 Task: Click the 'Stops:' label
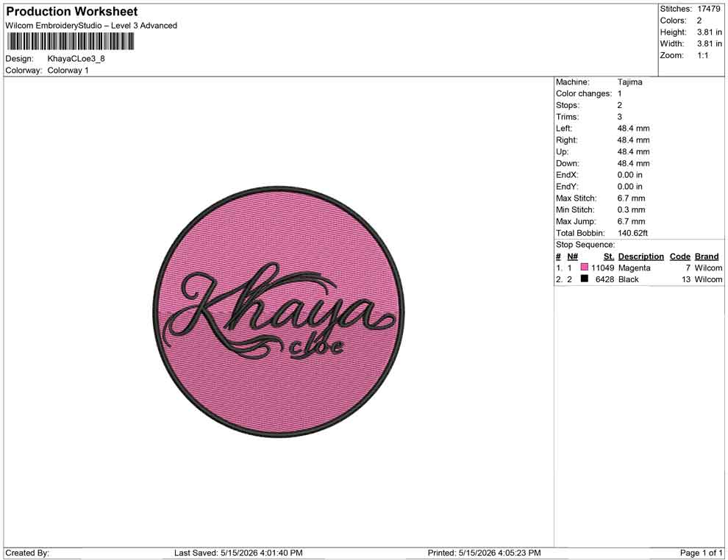point(568,105)
